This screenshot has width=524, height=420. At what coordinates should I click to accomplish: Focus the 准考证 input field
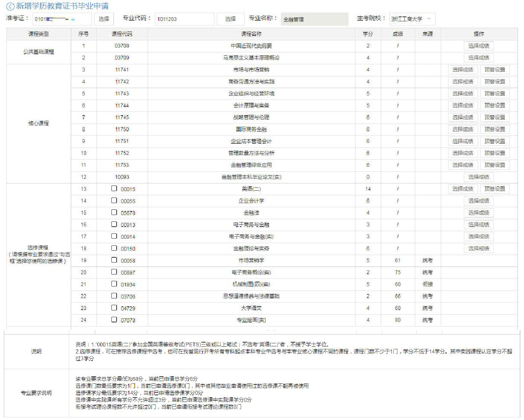62,19
